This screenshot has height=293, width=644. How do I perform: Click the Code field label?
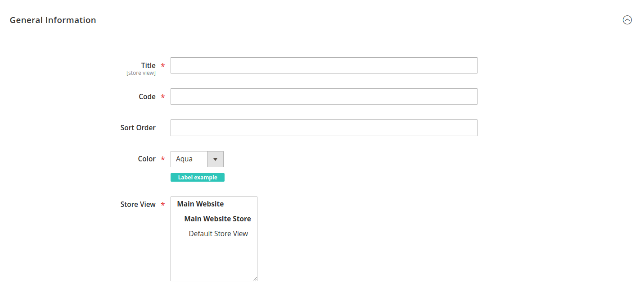coord(147,96)
